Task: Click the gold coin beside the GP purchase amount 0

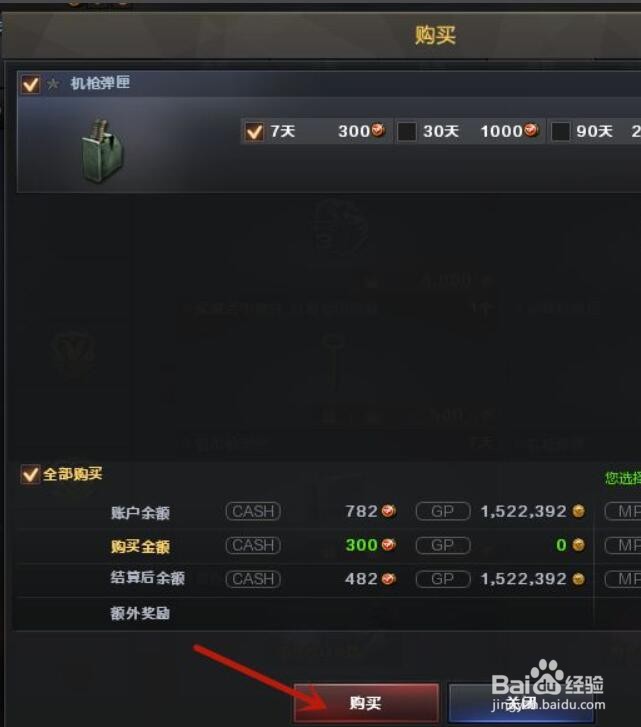Action: coord(578,545)
